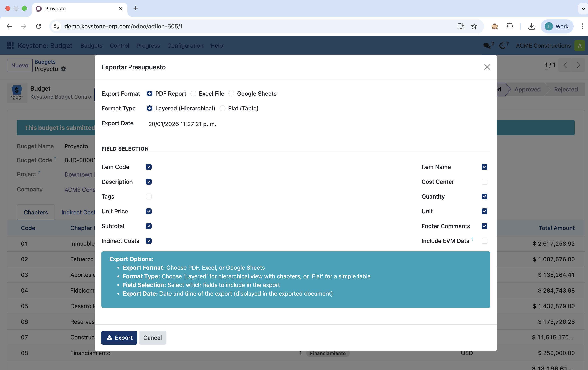
Task: Click the Export button
Action: tap(119, 338)
